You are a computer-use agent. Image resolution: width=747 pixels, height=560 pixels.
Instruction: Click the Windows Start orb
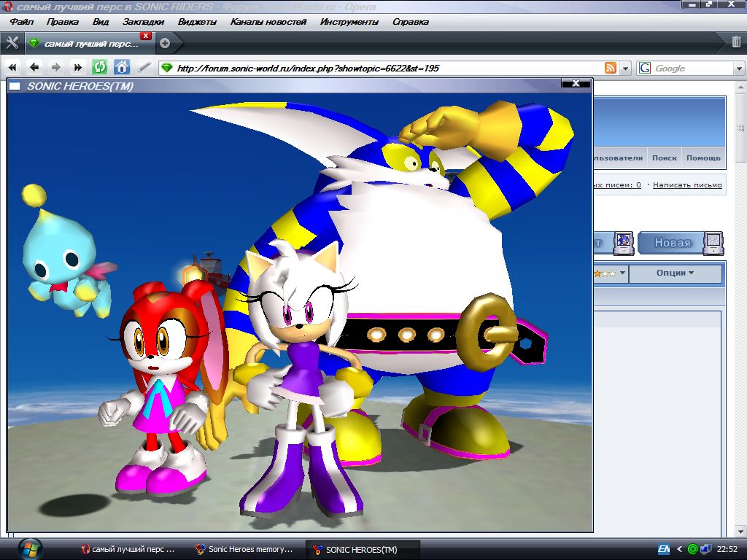30,548
